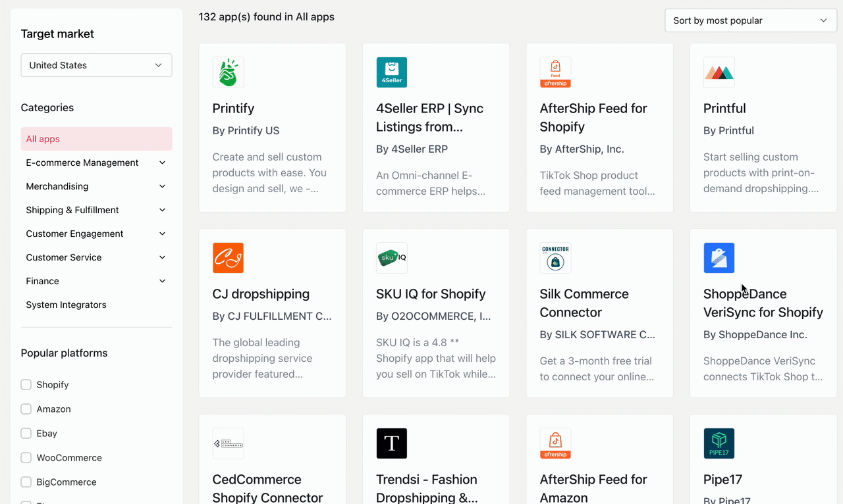Expand the Shipping & Fulfillment category chevron
Screen dimensions: 843x504
click(x=162, y=210)
